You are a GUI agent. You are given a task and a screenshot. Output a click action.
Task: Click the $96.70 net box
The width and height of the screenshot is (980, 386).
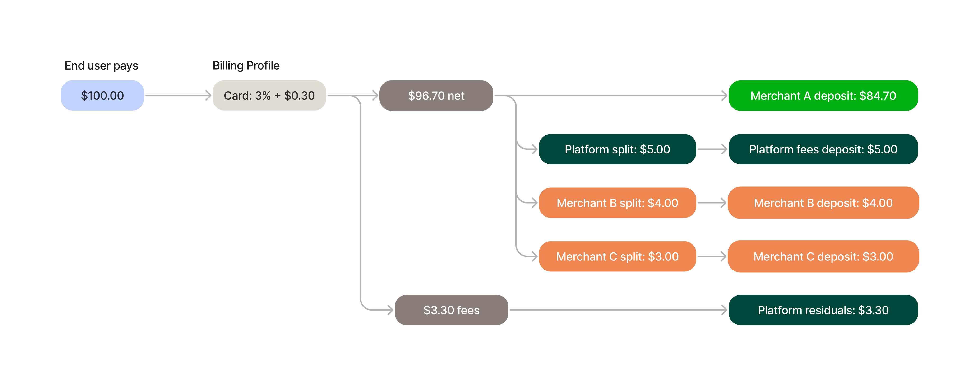click(x=436, y=96)
